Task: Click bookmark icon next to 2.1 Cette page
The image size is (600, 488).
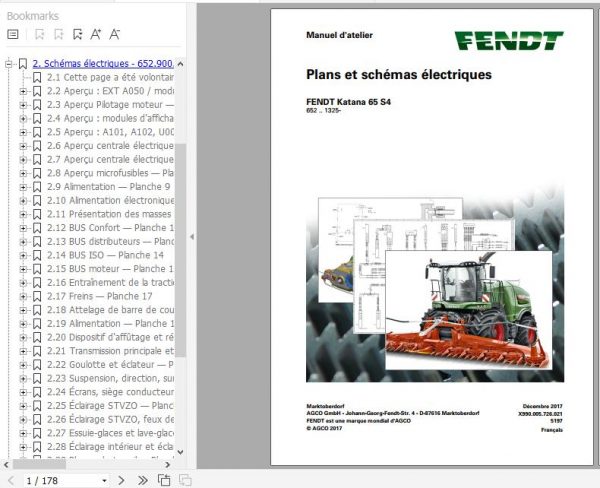Action: coord(37,78)
